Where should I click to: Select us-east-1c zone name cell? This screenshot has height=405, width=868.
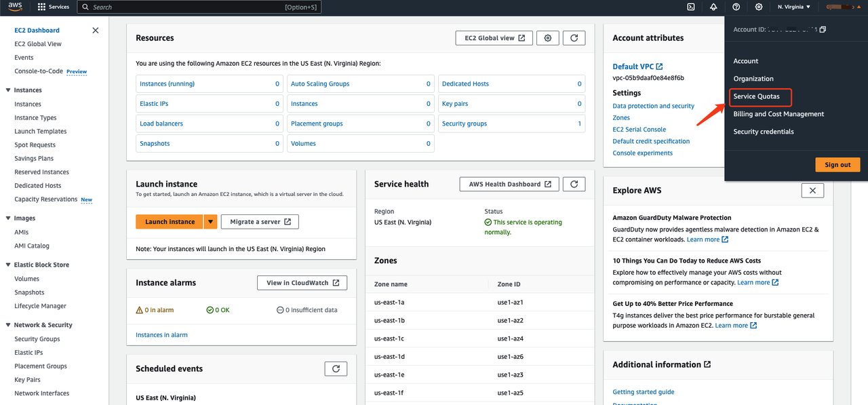point(389,339)
